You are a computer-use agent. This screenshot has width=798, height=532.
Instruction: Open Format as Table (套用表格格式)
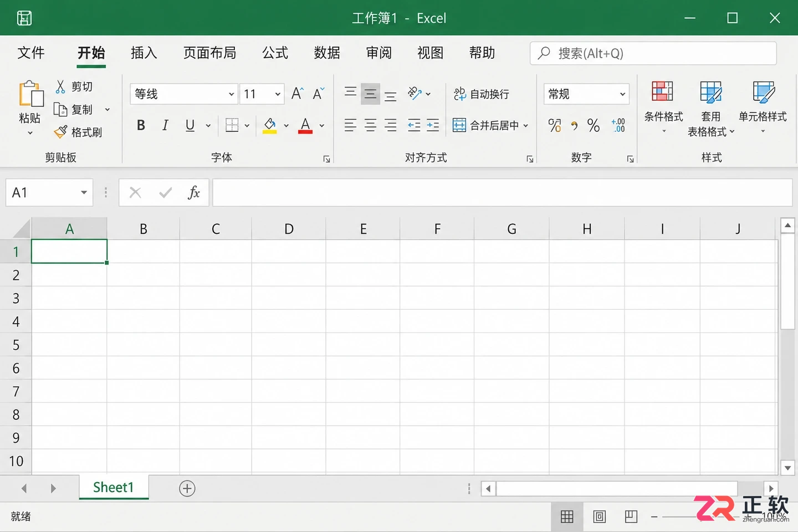click(711, 109)
